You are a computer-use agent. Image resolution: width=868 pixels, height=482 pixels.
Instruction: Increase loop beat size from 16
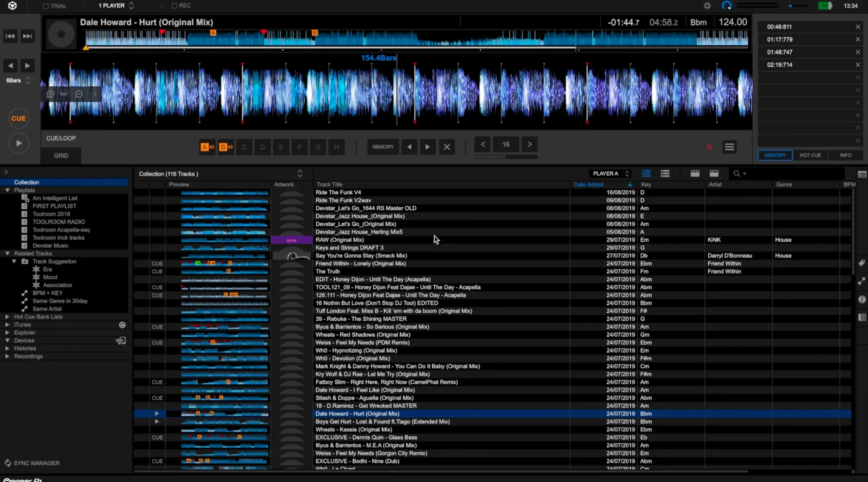coord(530,144)
